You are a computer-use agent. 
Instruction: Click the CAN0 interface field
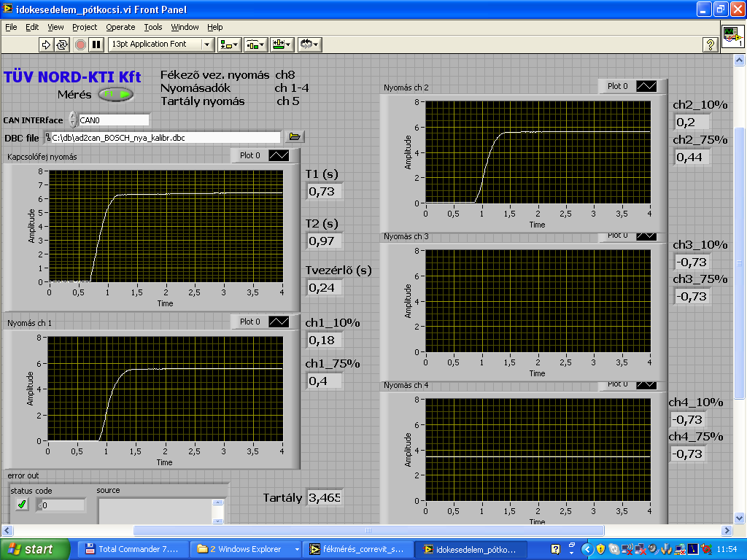[x=113, y=120]
